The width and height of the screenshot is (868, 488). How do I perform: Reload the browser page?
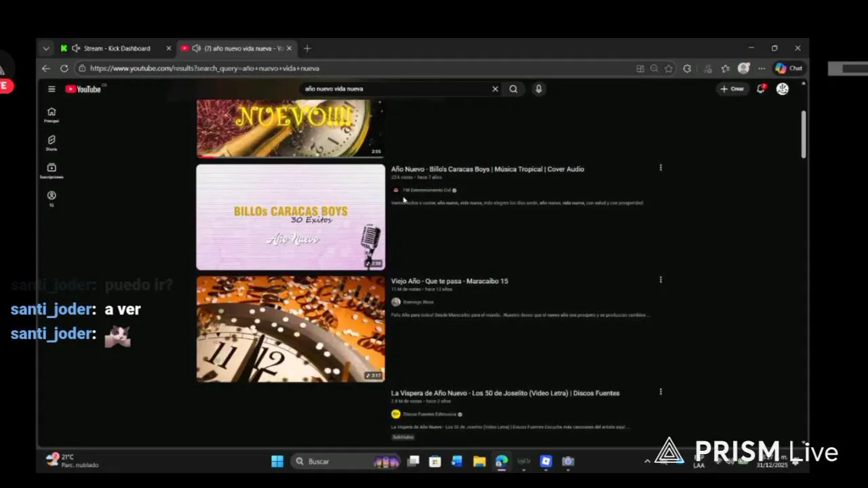64,68
